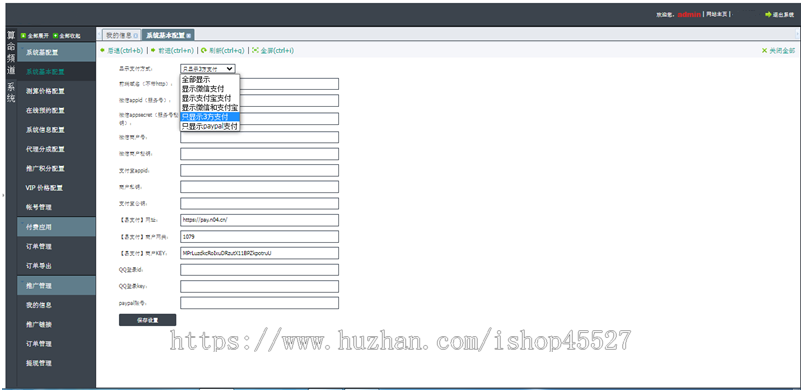
Task: Choose 显示微信支付 from the dropdown list
Action: pyautogui.click(x=209, y=89)
